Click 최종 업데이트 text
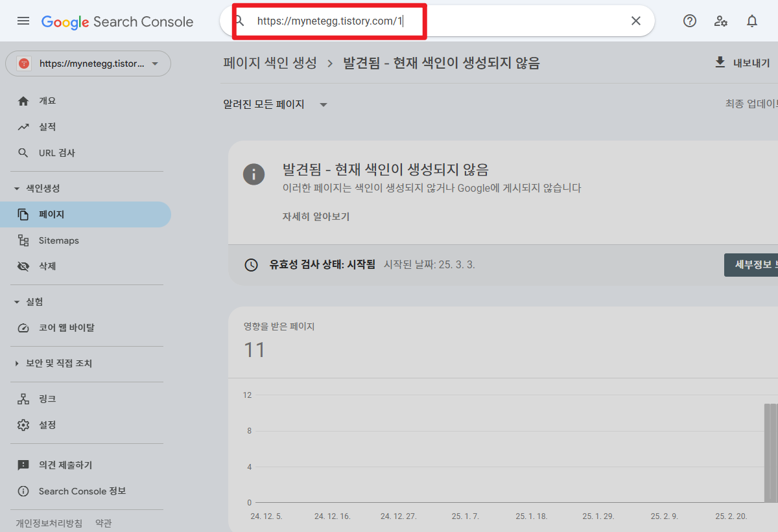This screenshot has height=532, width=778. (x=751, y=104)
